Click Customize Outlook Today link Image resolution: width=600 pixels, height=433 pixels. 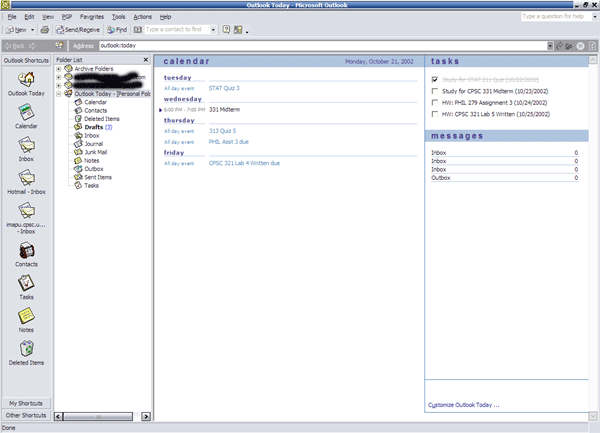(x=463, y=405)
